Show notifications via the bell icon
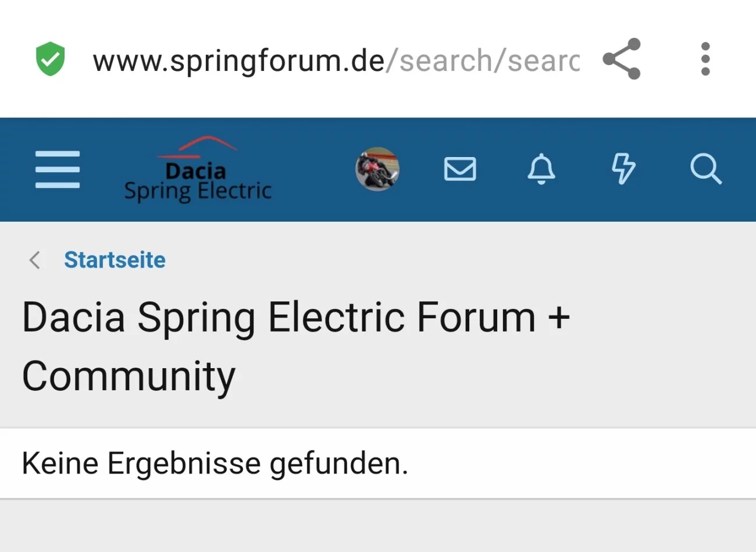The width and height of the screenshot is (756, 552). (x=541, y=169)
